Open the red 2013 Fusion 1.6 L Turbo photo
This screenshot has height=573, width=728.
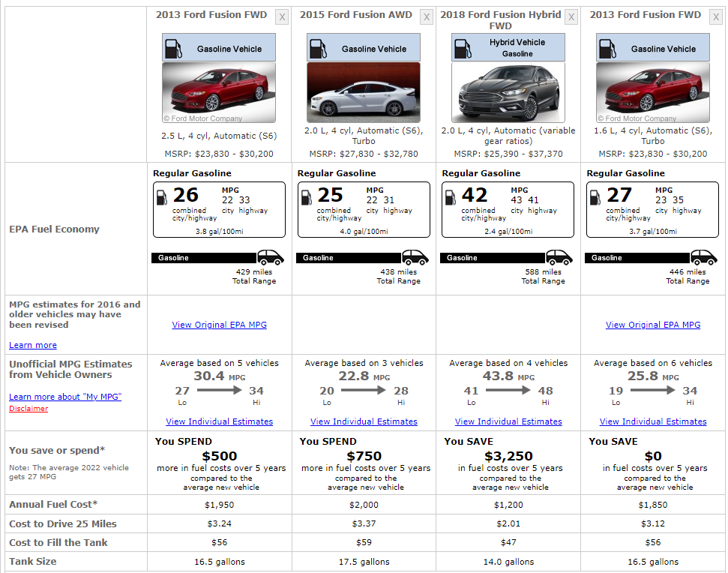tap(653, 92)
